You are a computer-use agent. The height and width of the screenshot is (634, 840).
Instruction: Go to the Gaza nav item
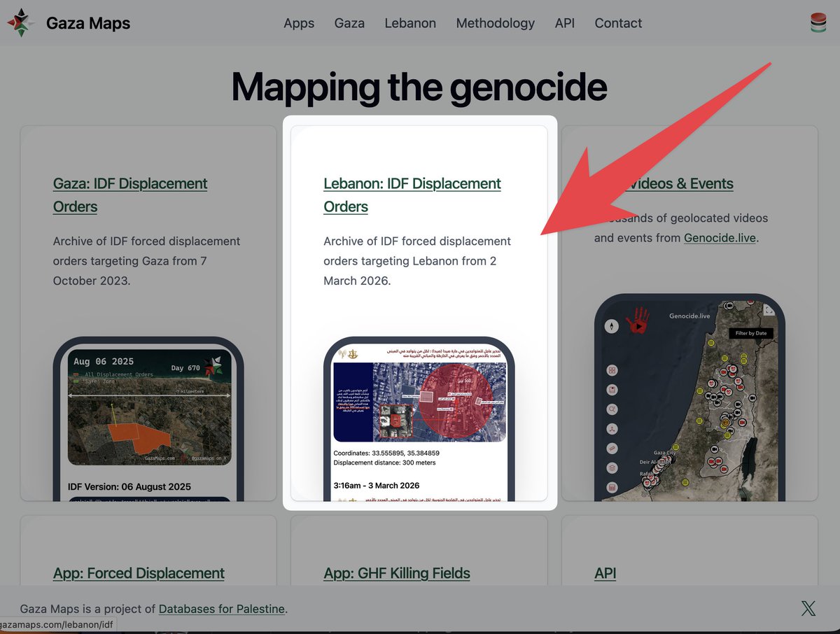349,23
